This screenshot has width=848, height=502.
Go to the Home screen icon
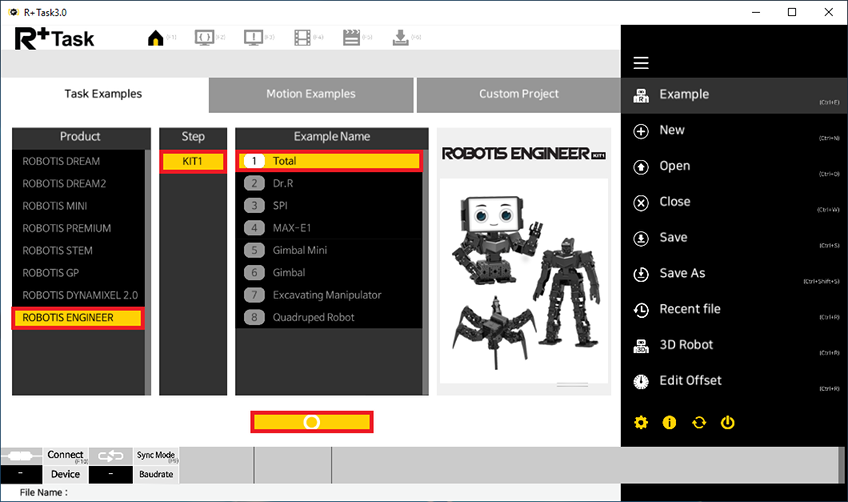tap(156, 38)
